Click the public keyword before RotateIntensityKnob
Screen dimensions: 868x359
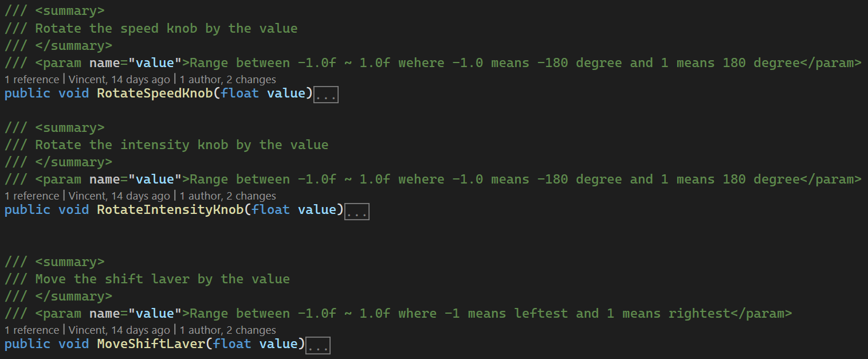tap(28, 210)
